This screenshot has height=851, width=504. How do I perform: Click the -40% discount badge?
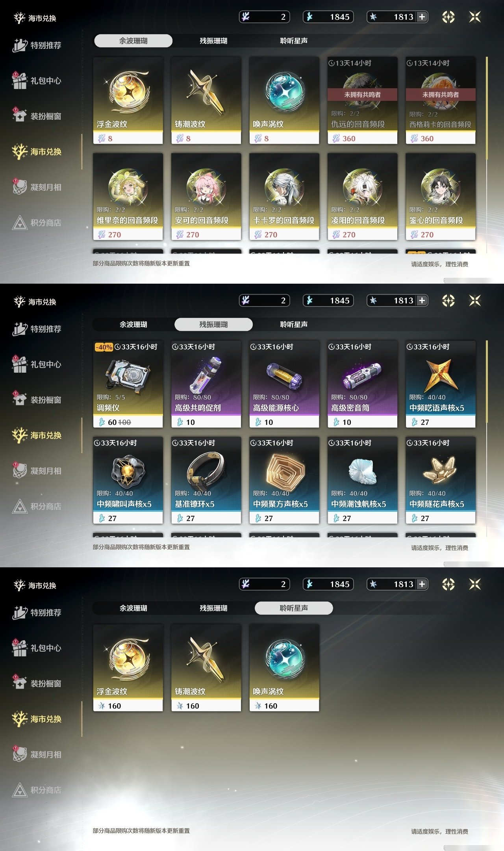coord(104,347)
